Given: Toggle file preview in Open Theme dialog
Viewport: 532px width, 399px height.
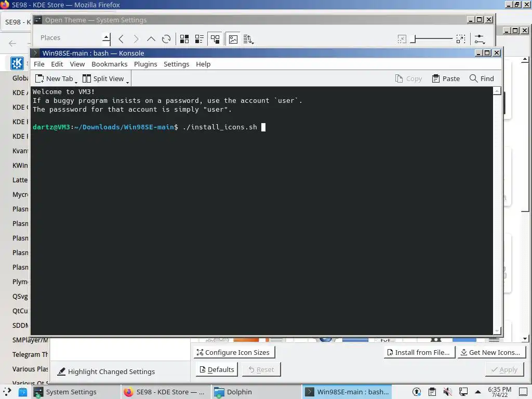Looking at the screenshot, I should [x=233, y=39].
